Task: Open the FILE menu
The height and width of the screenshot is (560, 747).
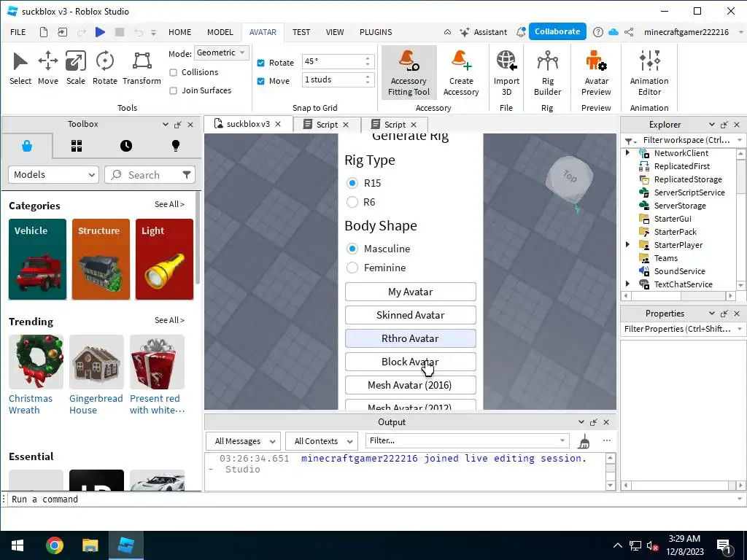Action: coord(18,32)
